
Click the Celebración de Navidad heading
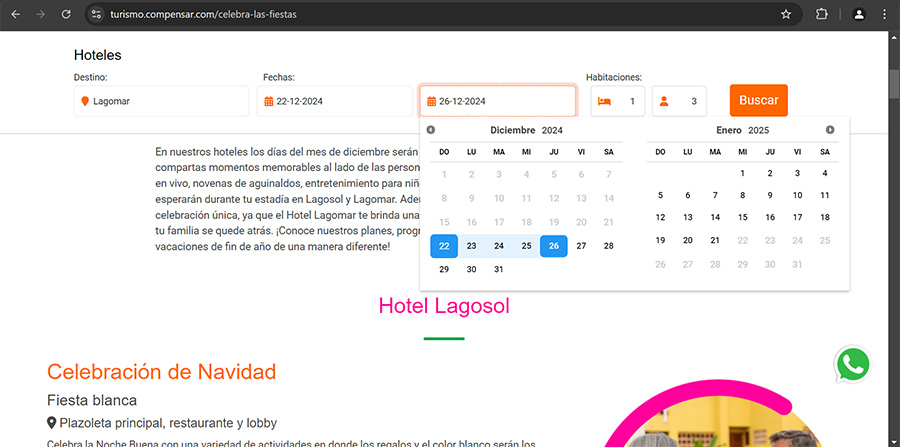(161, 372)
